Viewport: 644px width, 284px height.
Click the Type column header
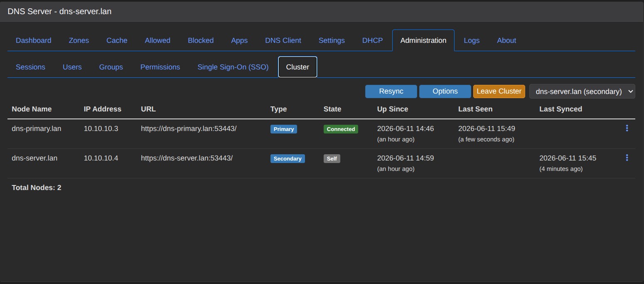point(278,109)
